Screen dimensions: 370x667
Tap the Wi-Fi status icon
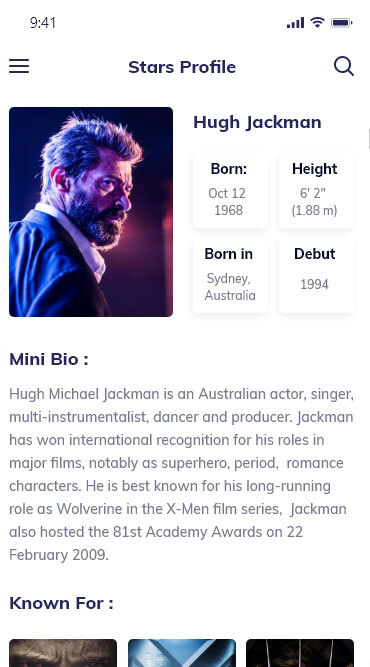pyautogui.click(x=317, y=23)
